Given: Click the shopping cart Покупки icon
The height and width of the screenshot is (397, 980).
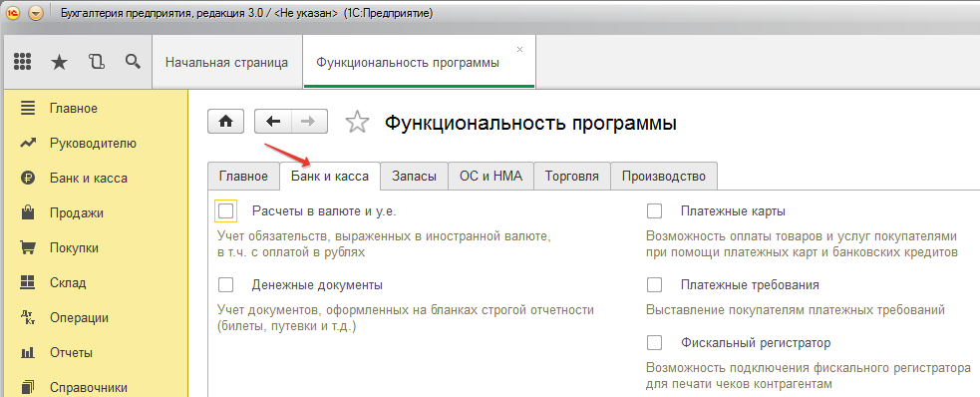Looking at the screenshot, I should [28, 248].
